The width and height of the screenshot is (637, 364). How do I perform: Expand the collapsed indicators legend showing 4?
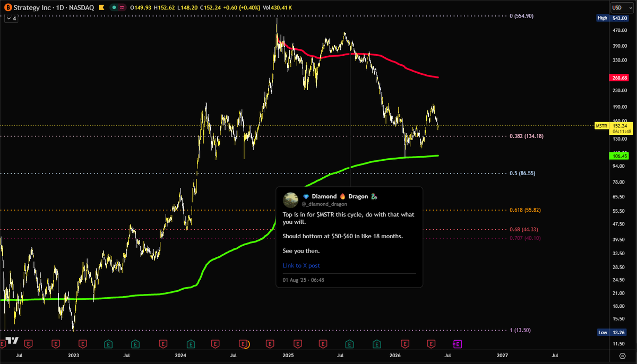point(12,19)
